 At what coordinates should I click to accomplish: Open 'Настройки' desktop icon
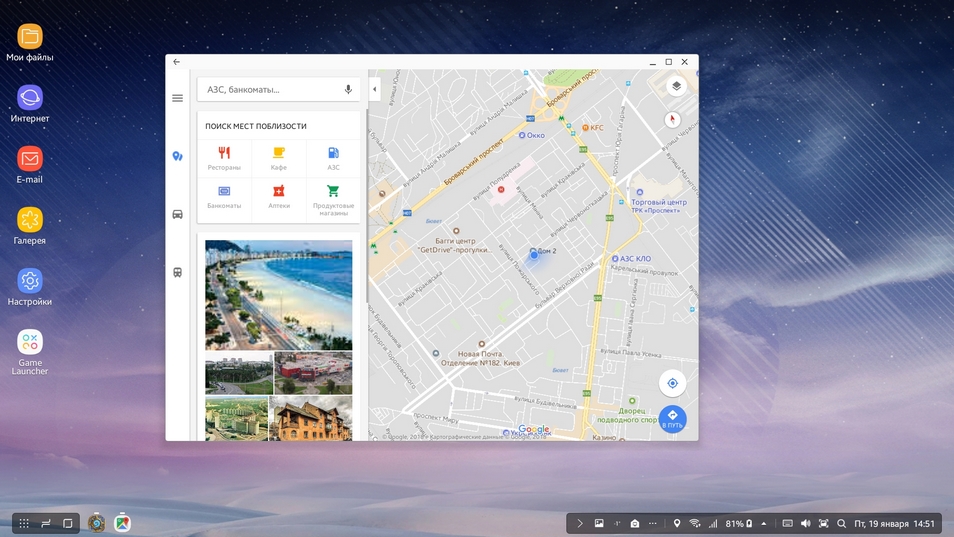(x=29, y=287)
